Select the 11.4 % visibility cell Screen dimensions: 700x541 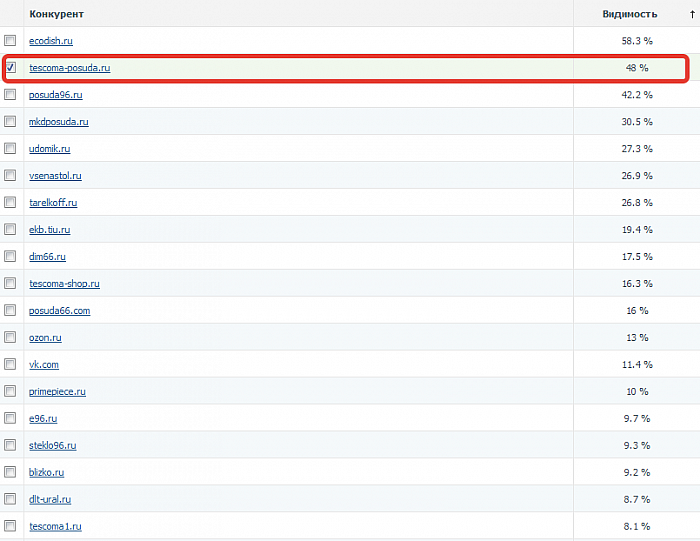(637, 365)
